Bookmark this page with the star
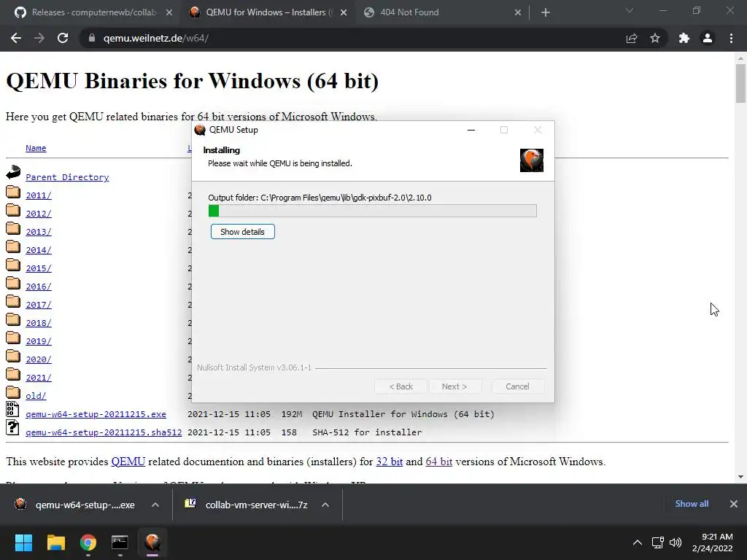 coord(655,38)
